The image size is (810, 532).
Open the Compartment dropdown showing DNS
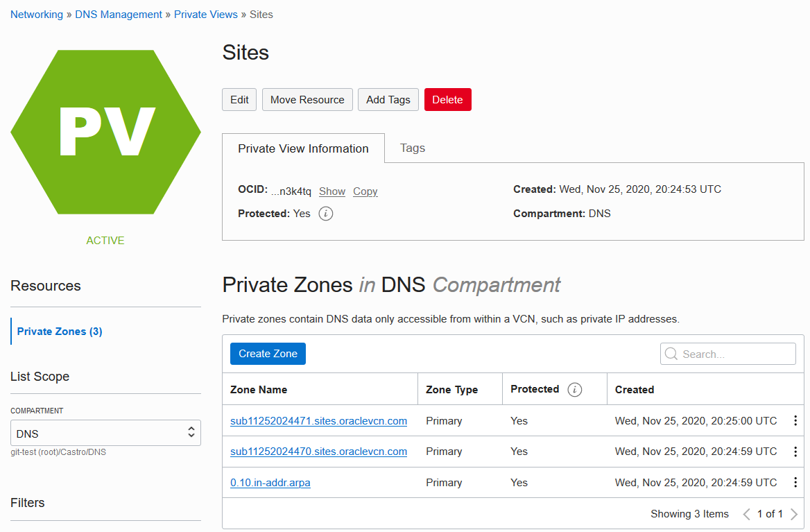(105, 434)
